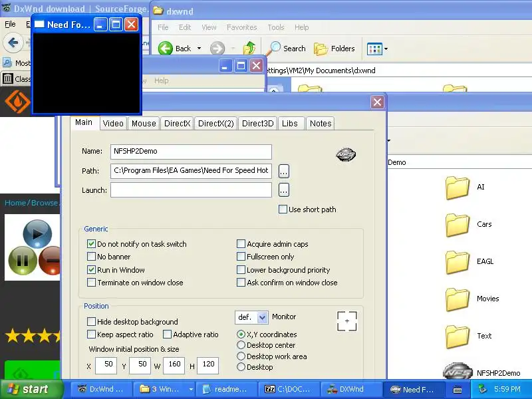Switch to the Video tab
Screen dimensions: 532x399
tap(113, 124)
